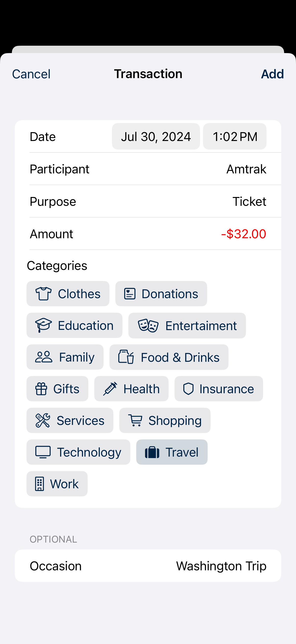Viewport: 296px width, 644px height.
Task: Tap the Donations card icon
Action: pyautogui.click(x=130, y=294)
